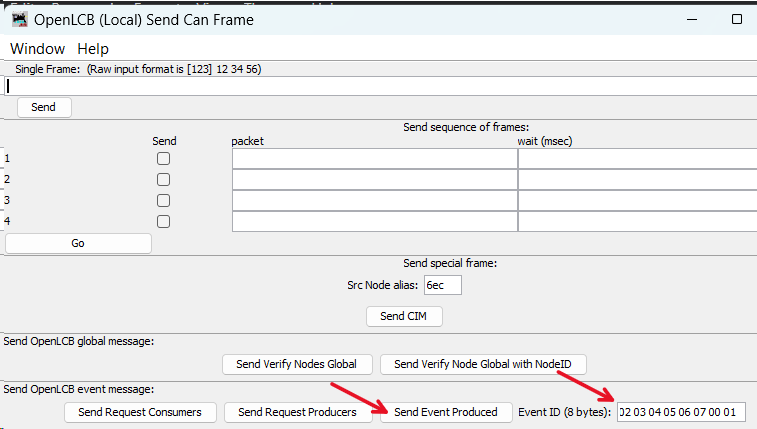The width and height of the screenshot is (757, 429).
Task: Click the Src Node alias field
Action: [443, 285]
